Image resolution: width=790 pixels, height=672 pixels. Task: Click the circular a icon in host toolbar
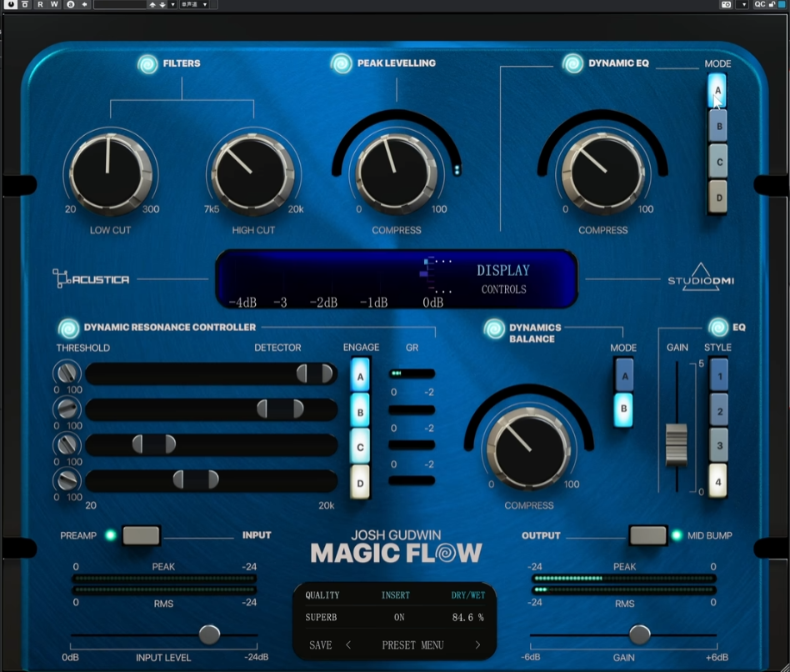coord(71,4)
